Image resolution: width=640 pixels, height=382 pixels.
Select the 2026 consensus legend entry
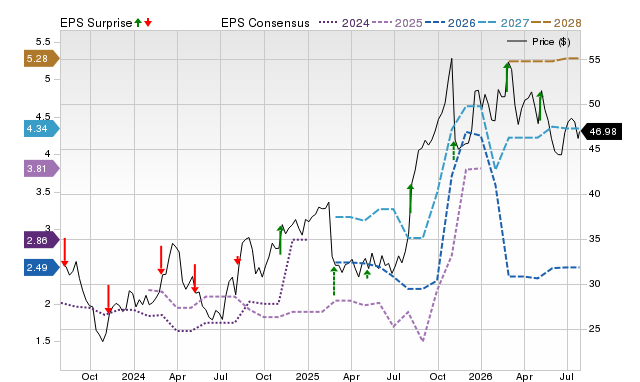[x=450, y=23]
